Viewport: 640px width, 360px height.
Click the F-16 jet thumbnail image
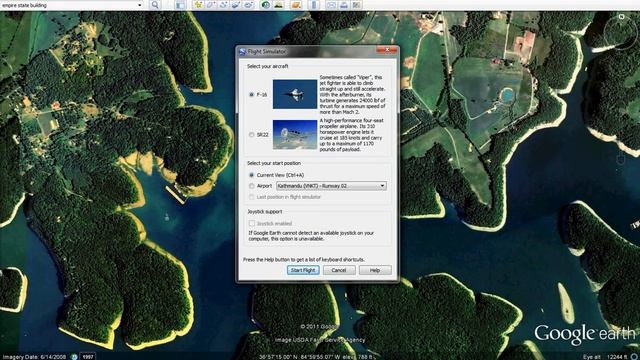(295, 94)
